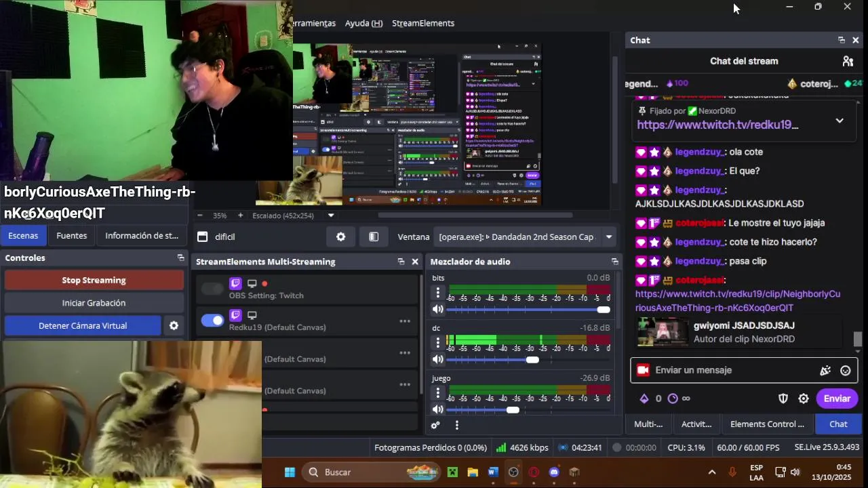Open Opera browser from taskbar
The height and width of the screenshot is (488, 868).
click(534, 472)
